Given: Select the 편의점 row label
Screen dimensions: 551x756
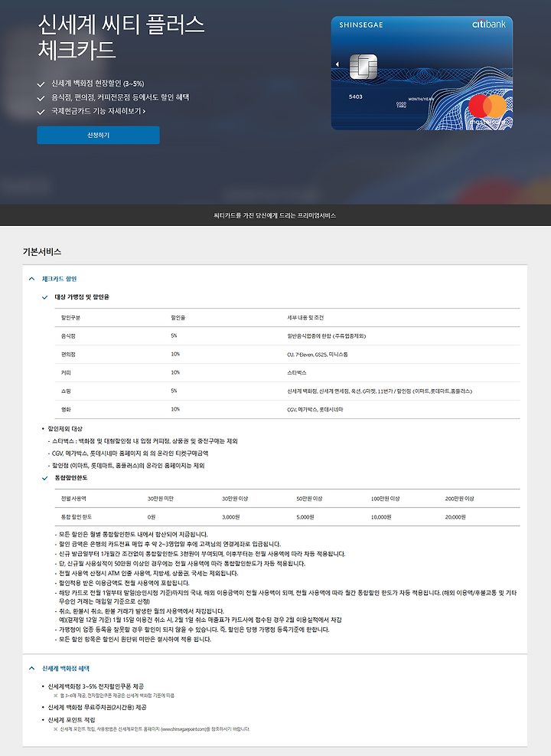Looking at the screenshot, I should pos(68,355).
